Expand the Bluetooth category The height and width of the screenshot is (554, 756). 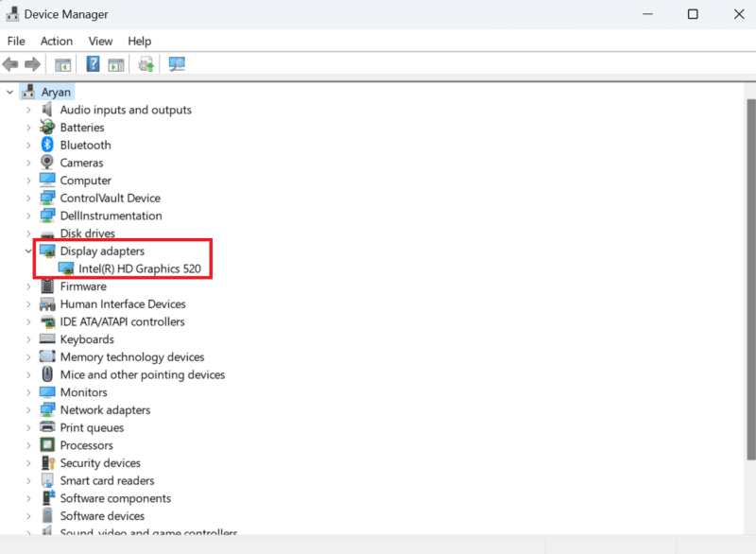(27, 145)
